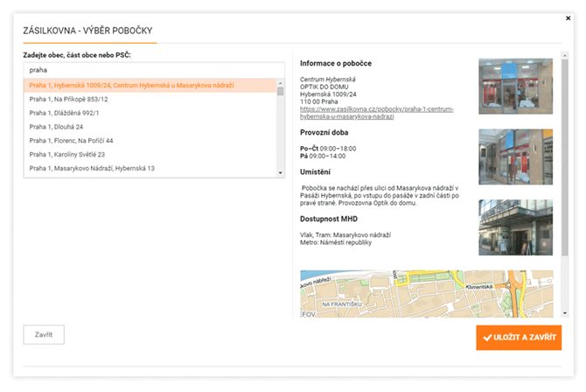Select Praha 1, Hybernská 1009/24 branch
Viewport: 586px width, 392px height.
pos(150,85)
